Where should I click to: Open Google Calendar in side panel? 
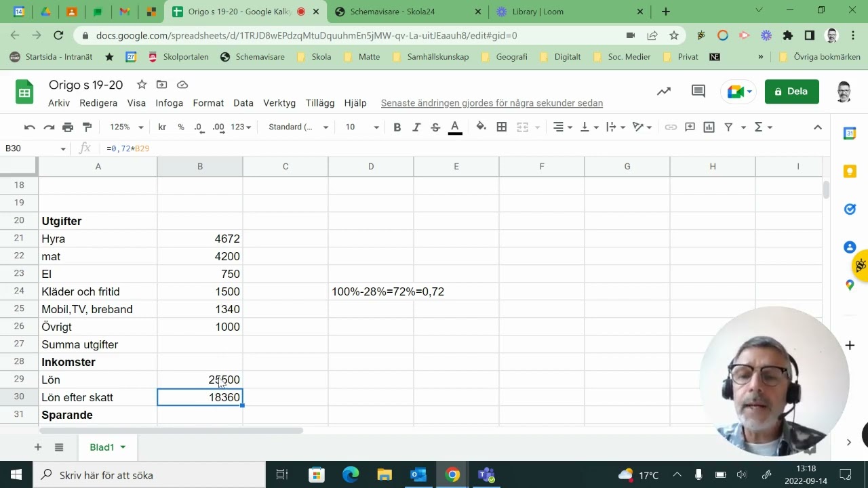click(x=850, y=134)
